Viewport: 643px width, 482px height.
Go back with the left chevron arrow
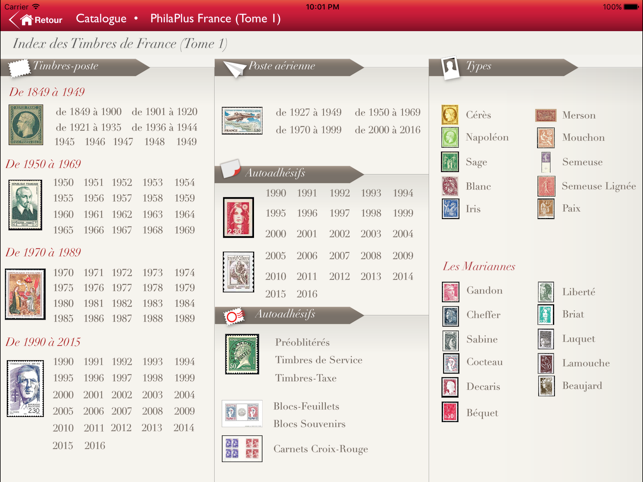tap(14, 20)
